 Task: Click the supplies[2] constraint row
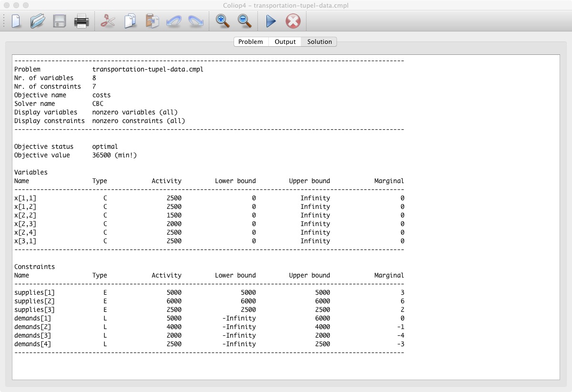click(x=32, y=301)
